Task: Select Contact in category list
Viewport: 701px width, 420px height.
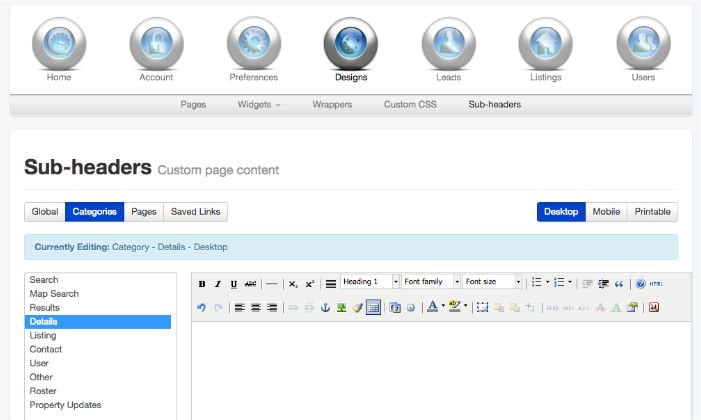Action: [x=97, y=349]
